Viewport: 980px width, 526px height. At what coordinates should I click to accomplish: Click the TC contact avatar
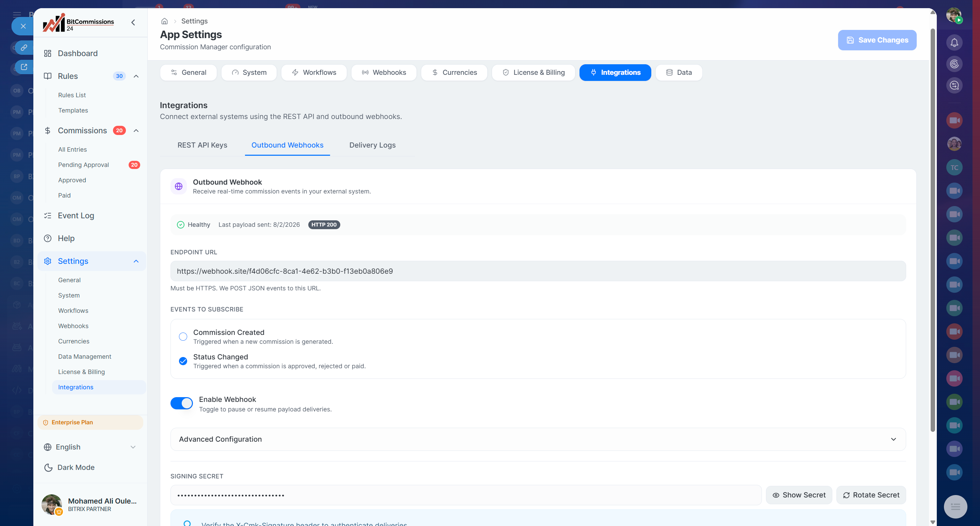click(954, 167)
